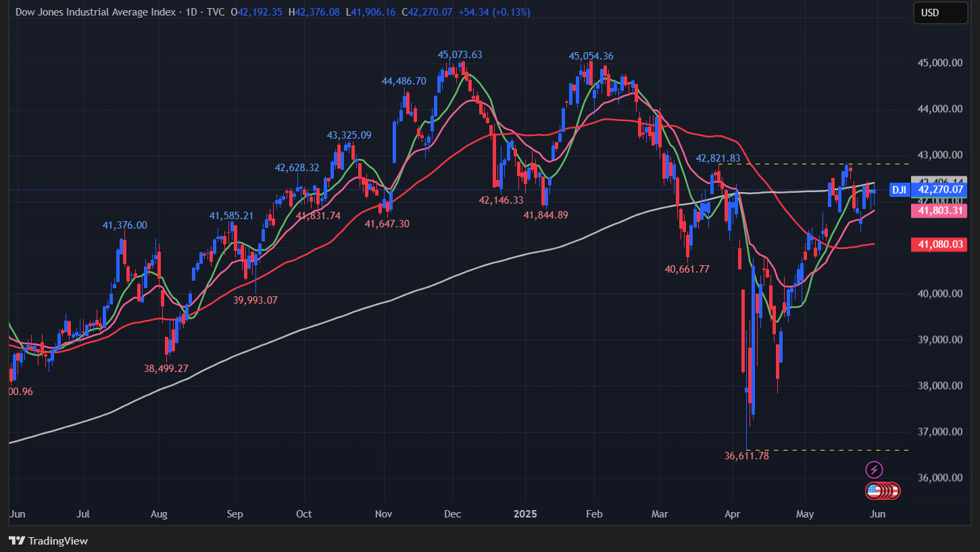Click the 44,486.70 high annotation
The width and height of the screenshot is (980, 552).
tap(404, 80)
